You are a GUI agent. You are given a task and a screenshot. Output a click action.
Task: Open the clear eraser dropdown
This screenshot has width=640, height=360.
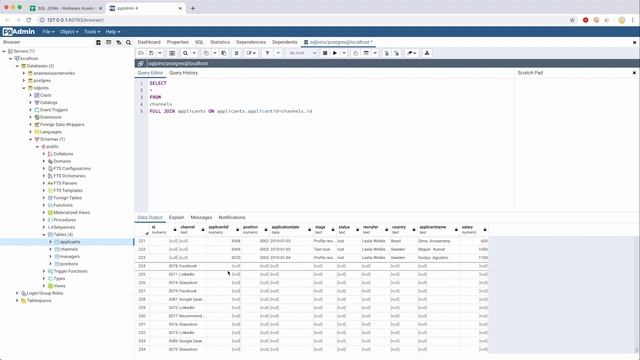click(x=411, y=53)
